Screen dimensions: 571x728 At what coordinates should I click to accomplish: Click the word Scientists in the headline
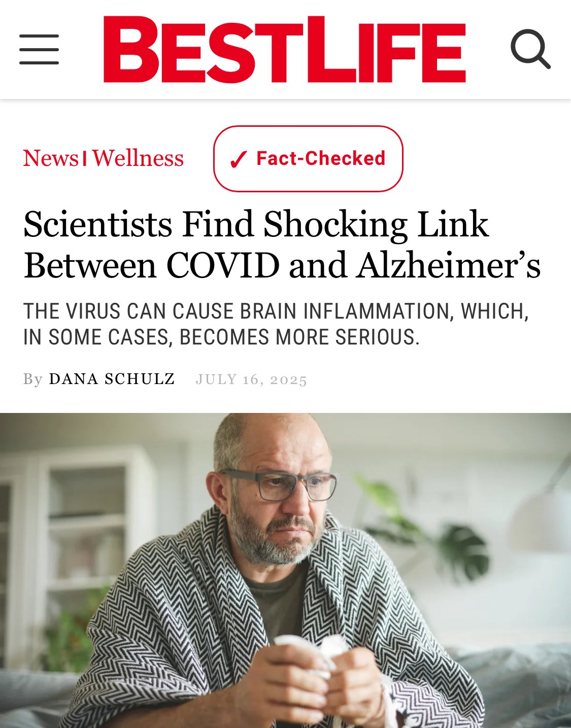pyautogui.click(x=97, y=224)
